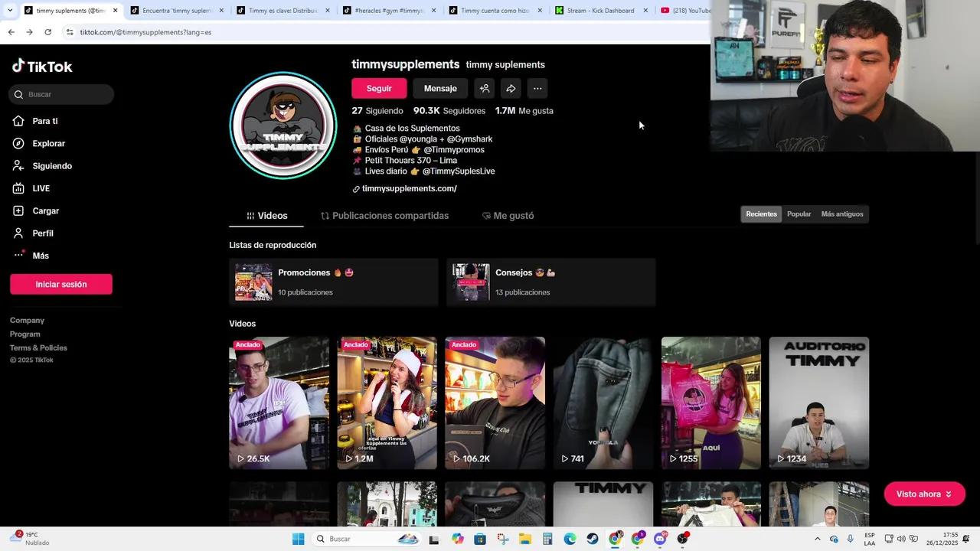Open the three-dot more options icon on the profile
This screenshot has height=551, width=980.
click(537, 88)
